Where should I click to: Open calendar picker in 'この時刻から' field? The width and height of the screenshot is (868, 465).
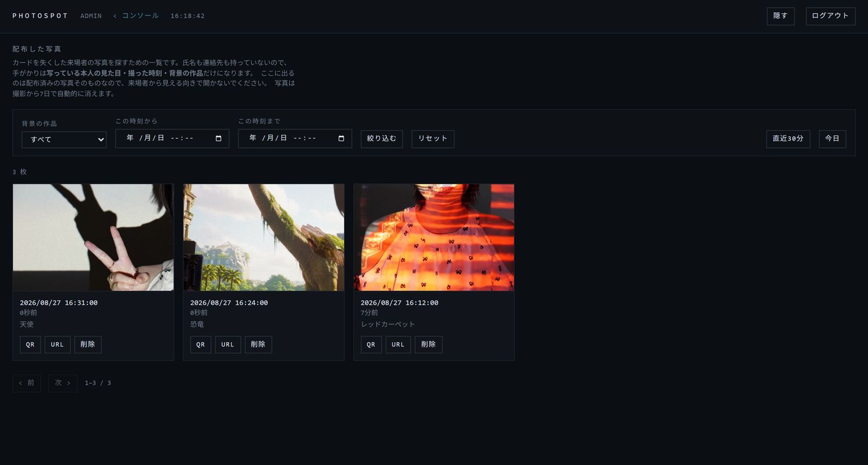(x=218, y=138)
